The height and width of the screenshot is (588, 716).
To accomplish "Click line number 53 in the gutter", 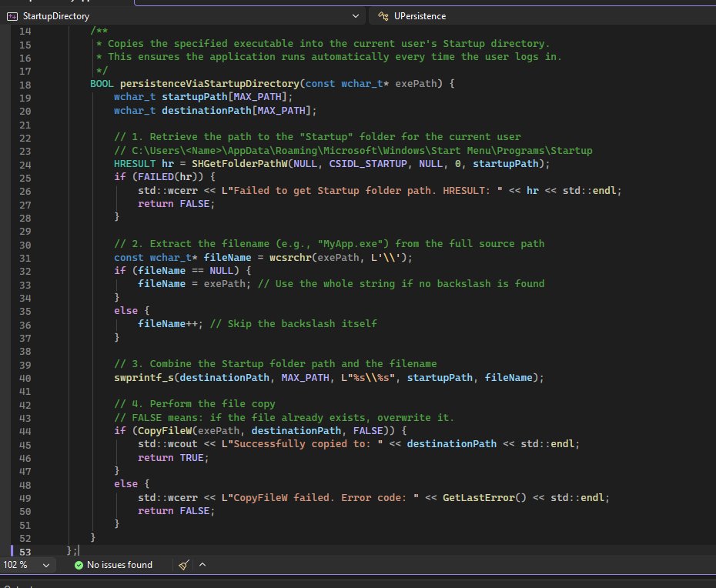I will pos(25,552).
